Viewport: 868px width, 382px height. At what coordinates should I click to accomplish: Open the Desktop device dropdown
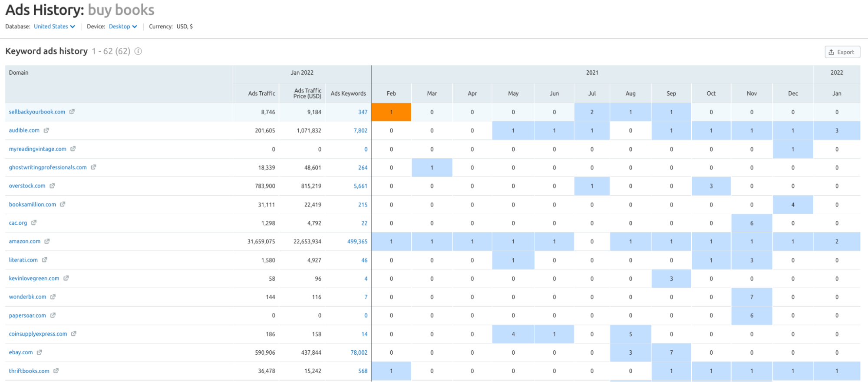[x=123, y=27]
